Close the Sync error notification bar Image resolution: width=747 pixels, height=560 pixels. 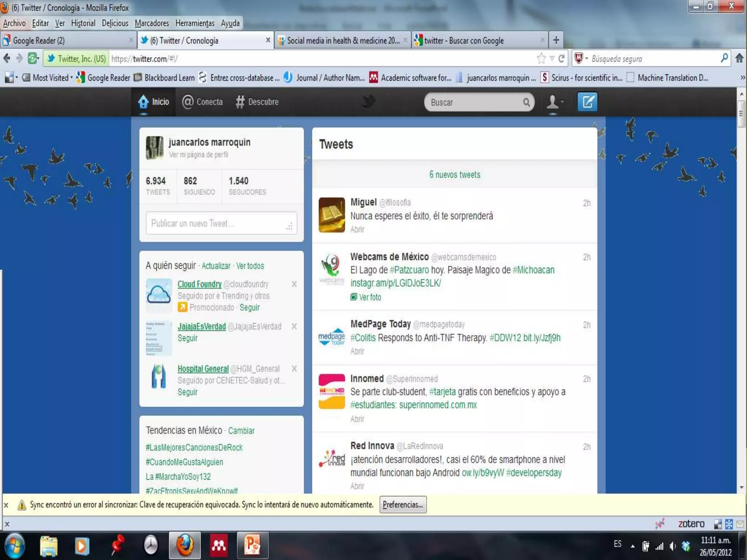coord(6,505)
